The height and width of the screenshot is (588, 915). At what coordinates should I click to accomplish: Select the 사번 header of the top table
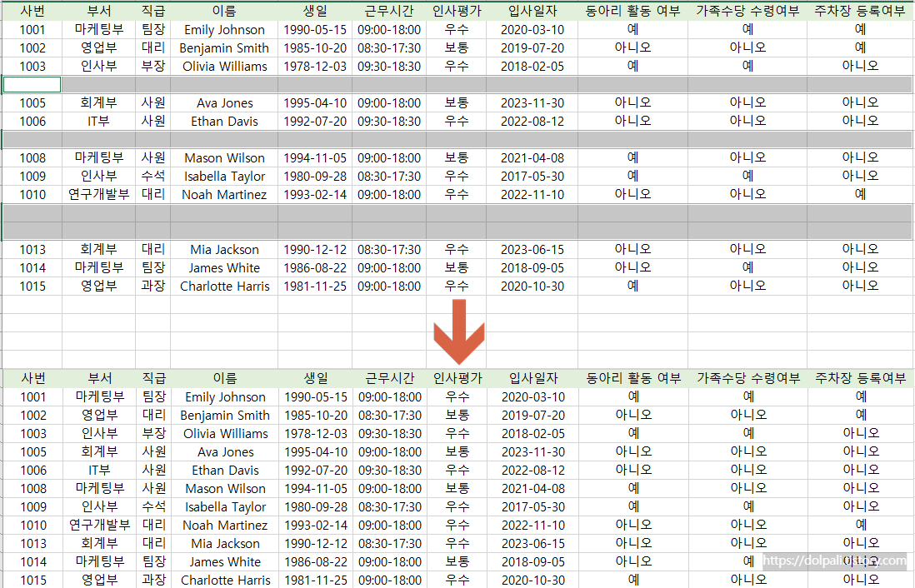[33, 10]
